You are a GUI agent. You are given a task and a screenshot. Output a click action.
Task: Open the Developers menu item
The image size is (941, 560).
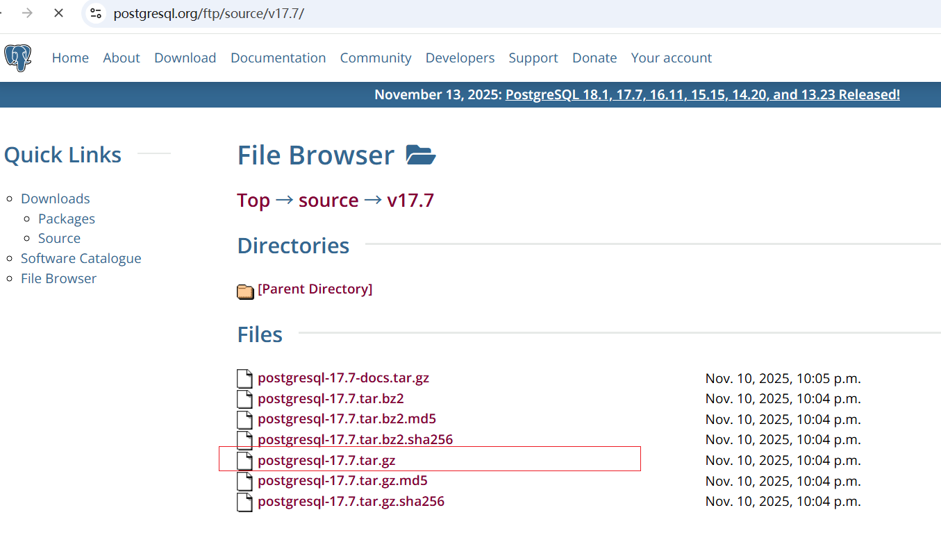coord(460,58)
